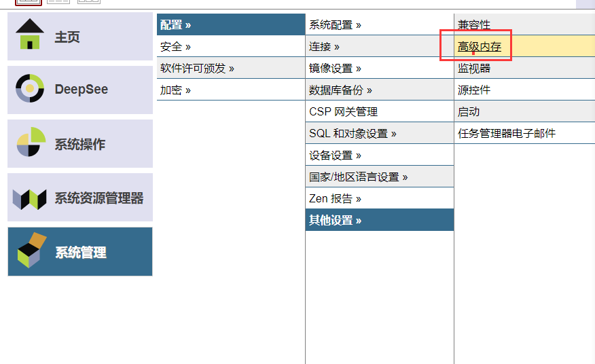Expand the 配置 submenu
This screenshot has width=595, height=364.
[x=231, y=24]
